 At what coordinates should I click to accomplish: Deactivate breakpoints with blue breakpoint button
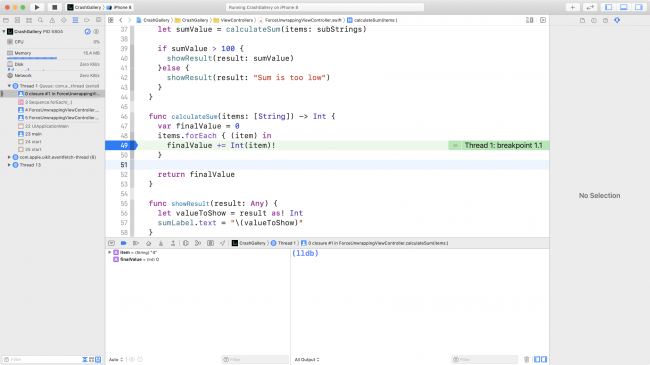coord(124,243)
